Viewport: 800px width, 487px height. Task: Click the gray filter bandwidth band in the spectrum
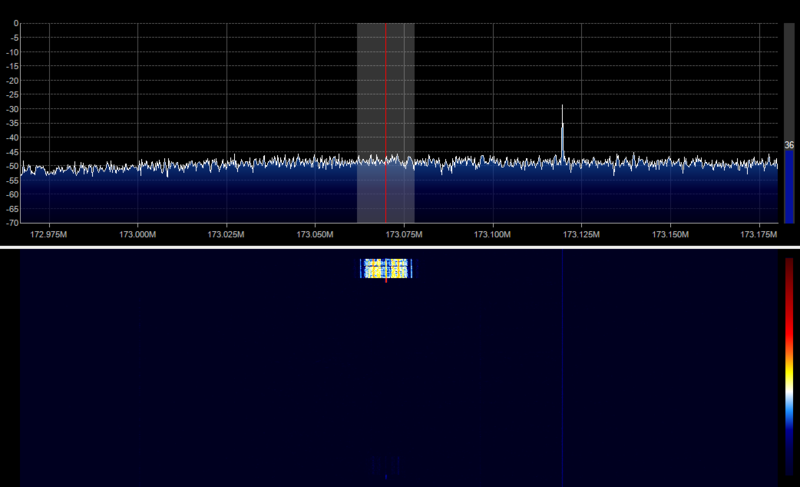pos(386,123)
